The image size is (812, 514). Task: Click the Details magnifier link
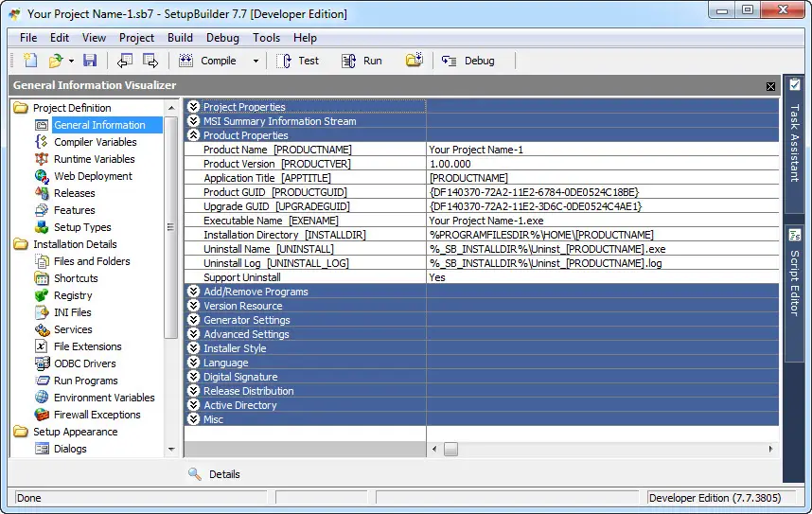(215, 474)
